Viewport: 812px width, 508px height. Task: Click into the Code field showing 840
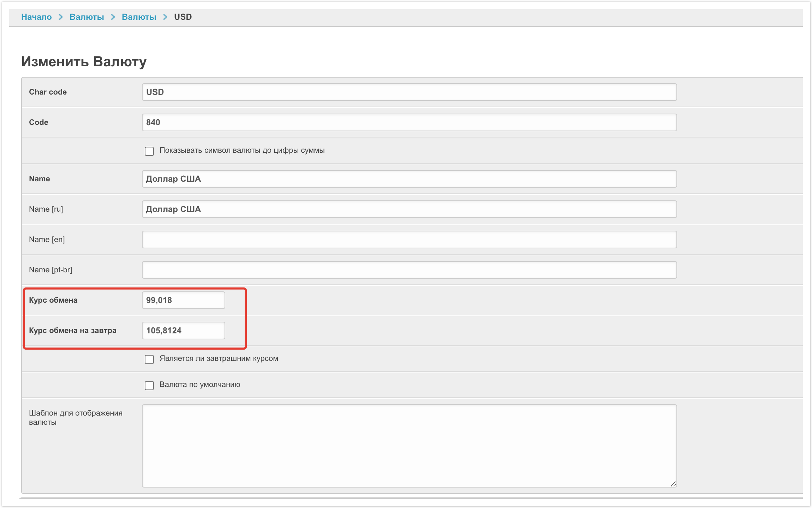(x=409, y=122)
